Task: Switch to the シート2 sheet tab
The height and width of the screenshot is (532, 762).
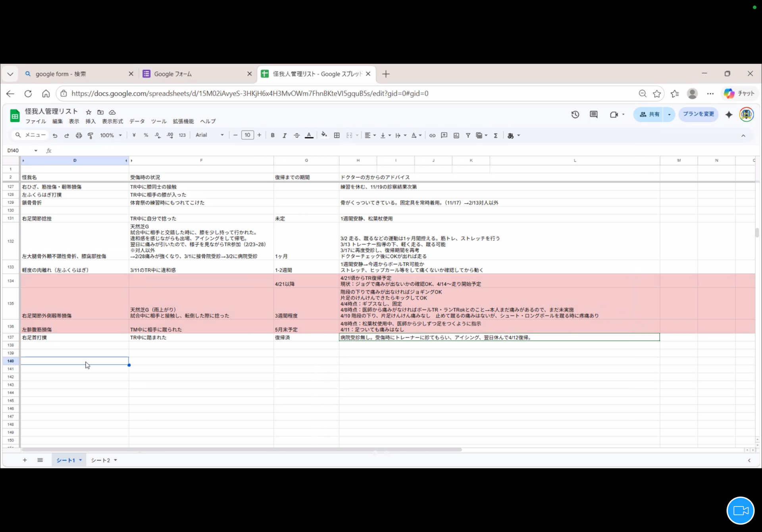Action: 100,460
